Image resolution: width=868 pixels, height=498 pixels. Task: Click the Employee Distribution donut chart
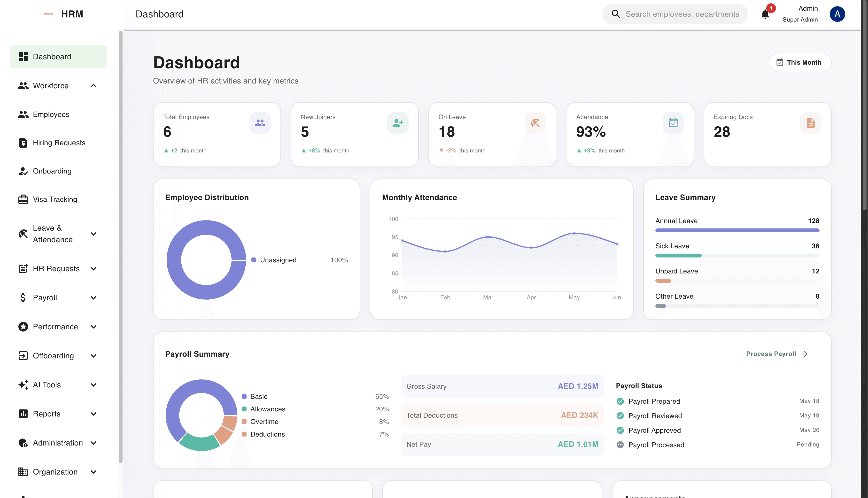[x=206, y=260]
